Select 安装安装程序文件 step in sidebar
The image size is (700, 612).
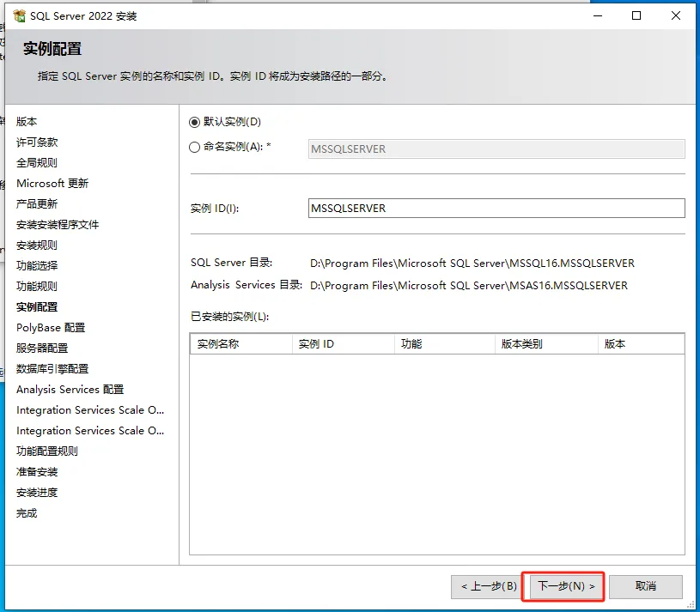(x=58, y=224)
